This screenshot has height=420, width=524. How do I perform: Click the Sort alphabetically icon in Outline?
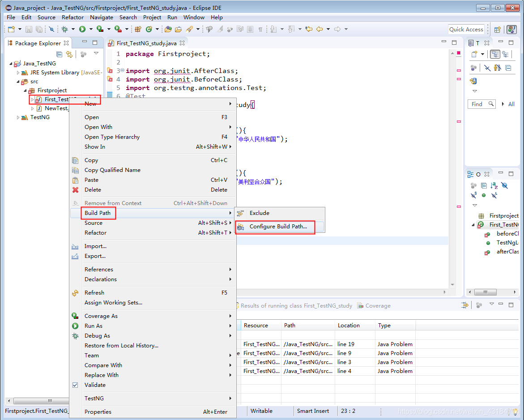494,185
